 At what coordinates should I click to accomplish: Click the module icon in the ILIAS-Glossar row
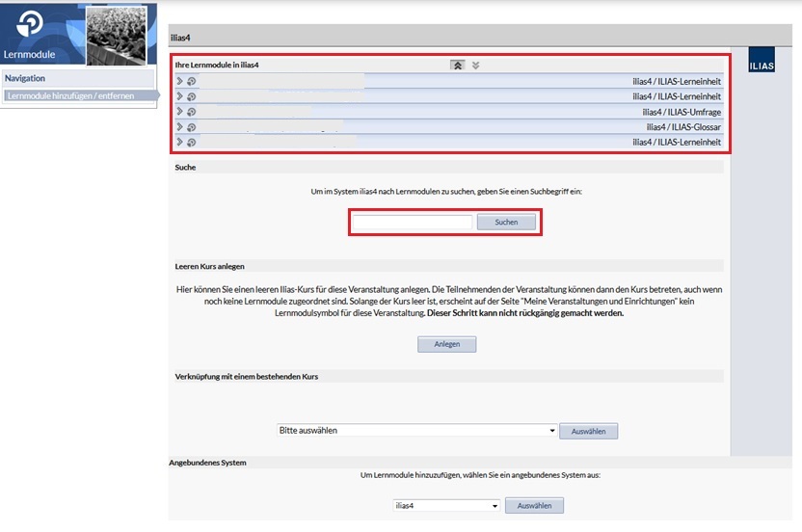pos(191,127)
